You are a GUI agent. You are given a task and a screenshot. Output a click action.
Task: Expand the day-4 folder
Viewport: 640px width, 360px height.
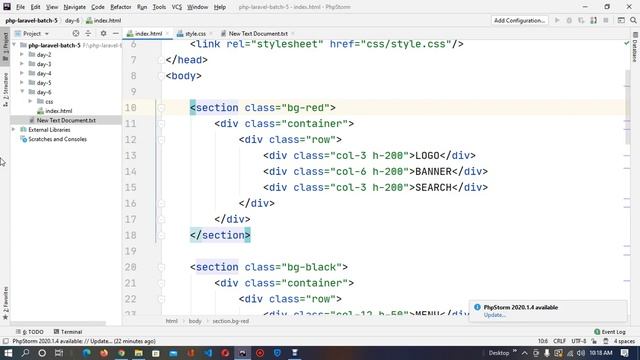22,73
